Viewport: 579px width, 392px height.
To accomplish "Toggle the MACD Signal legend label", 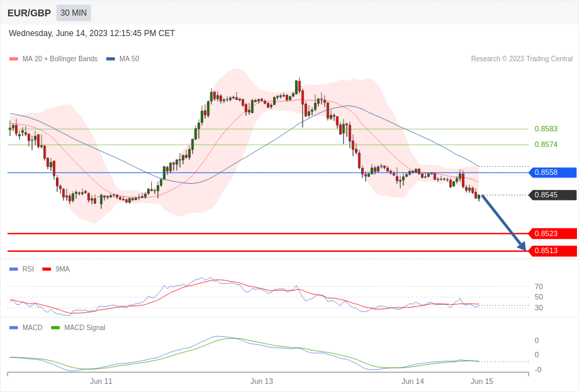I will click(x=84, y=327).
